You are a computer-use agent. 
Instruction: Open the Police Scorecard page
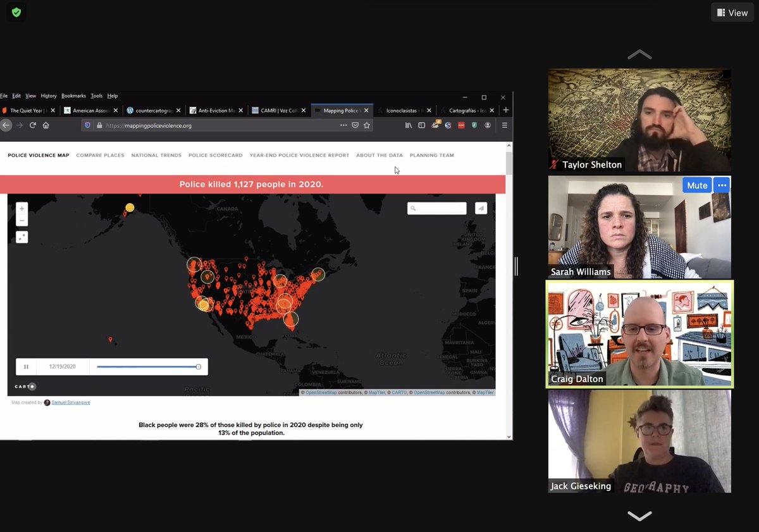[215, 155]
